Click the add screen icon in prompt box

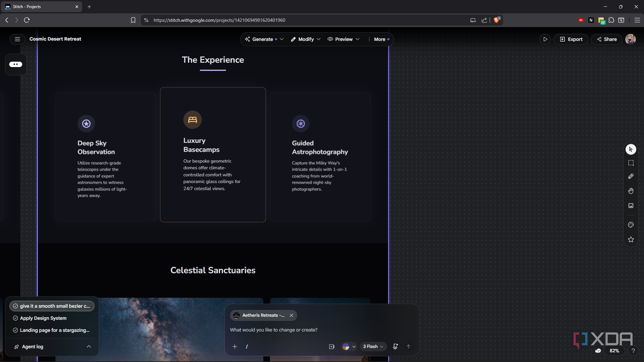(332, 347)
